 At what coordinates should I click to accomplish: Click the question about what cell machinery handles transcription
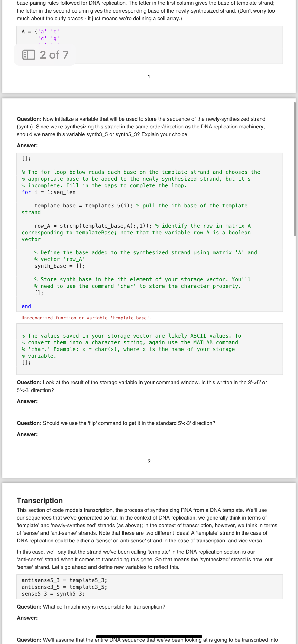click(x=91, y=607)
